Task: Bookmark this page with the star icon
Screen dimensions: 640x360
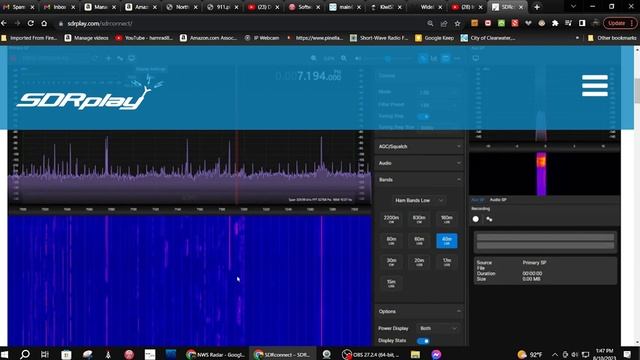Action: click(x=457, y=24)
